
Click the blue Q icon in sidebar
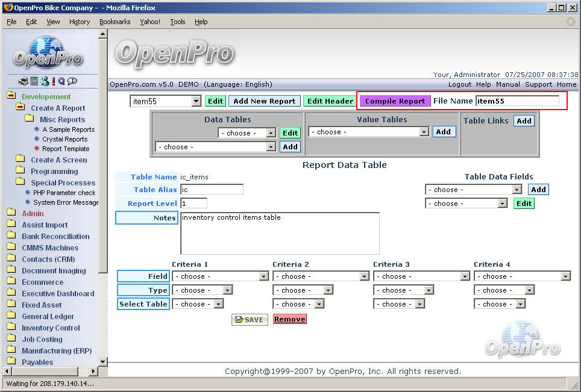[61, 81]
